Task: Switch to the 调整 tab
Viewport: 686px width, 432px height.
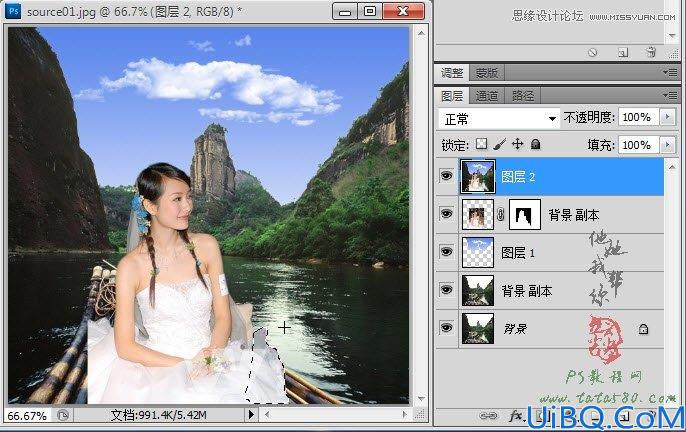Action: pos(452,73)
